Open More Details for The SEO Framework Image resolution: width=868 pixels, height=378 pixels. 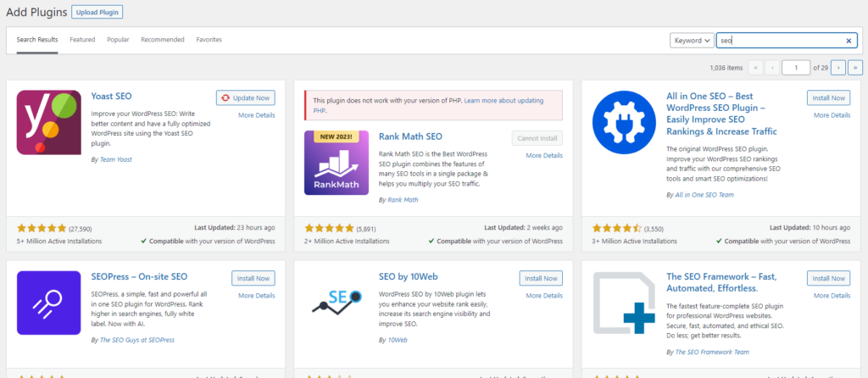click(832, 296)
